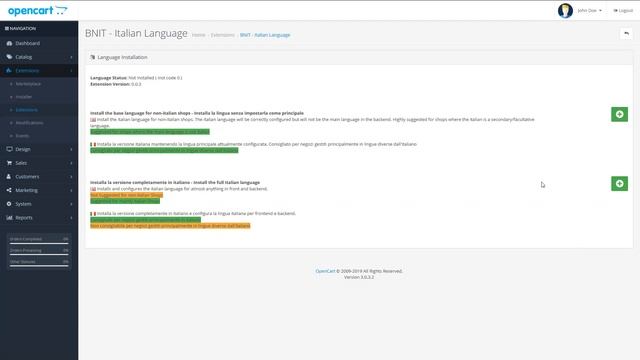Click 'Installa la versione completamente in italiano' heading
This screenshot has height=360, width=640.
175,182
